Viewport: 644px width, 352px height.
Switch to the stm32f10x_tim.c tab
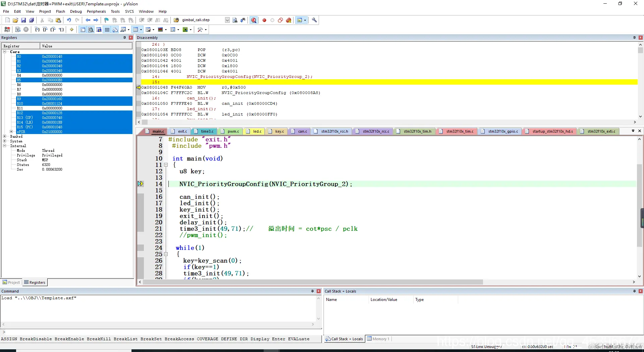[x=457, y=131]
